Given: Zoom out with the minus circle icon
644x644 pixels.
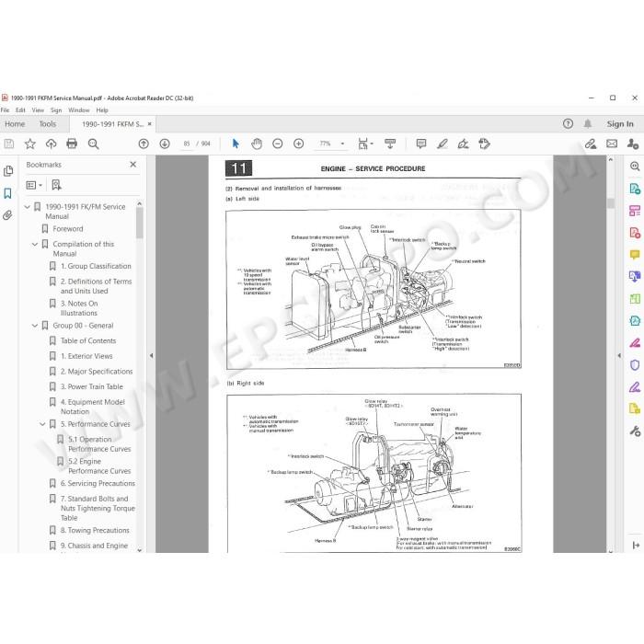Looking at the screenshot, I should pos(278,144).
